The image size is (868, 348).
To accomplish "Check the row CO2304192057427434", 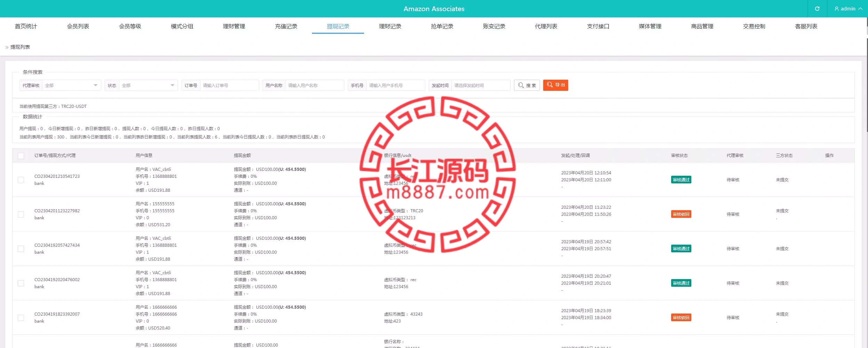I will coord(21,249).
